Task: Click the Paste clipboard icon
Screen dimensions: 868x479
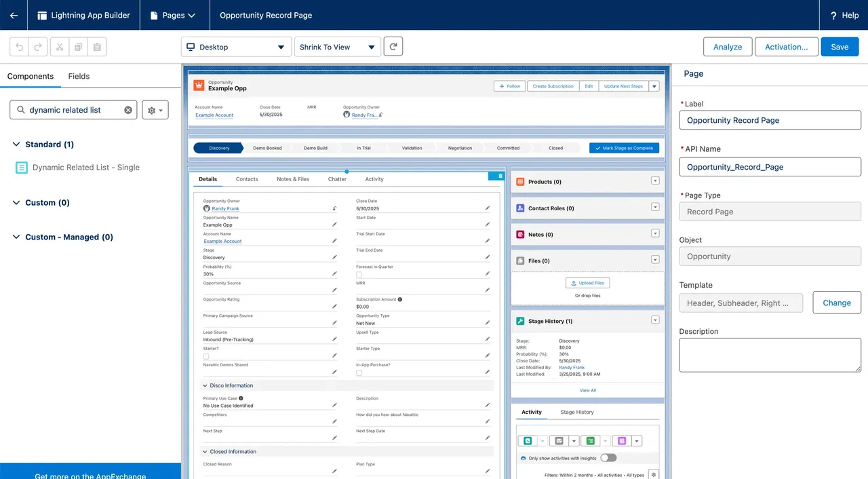Action: tap(97, 47)
